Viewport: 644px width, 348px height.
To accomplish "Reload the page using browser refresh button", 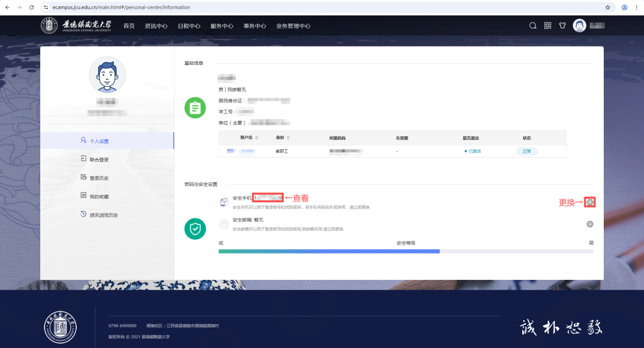I will [31, 8].
